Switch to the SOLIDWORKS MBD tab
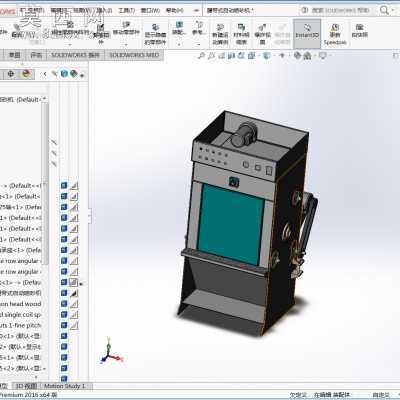This screenshot has height=400, width=400. (134, 55)
